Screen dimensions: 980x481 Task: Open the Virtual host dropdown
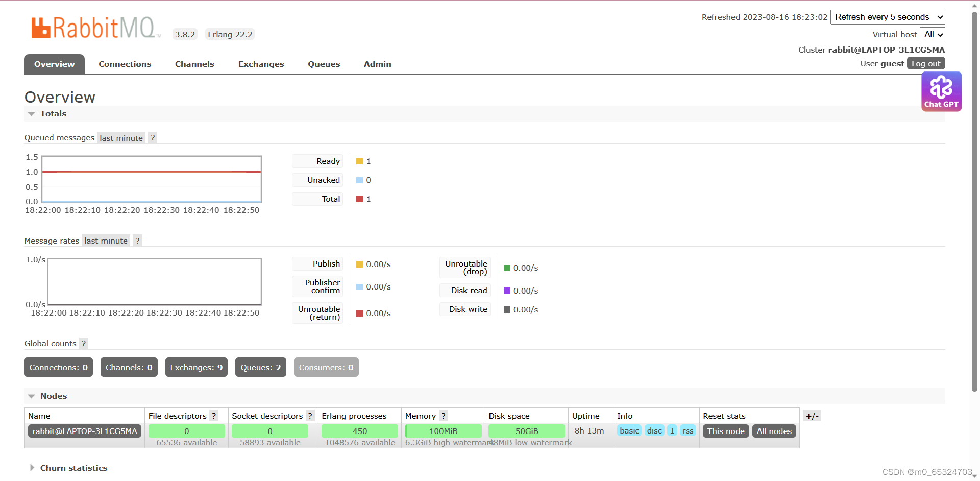coord(933,35)
